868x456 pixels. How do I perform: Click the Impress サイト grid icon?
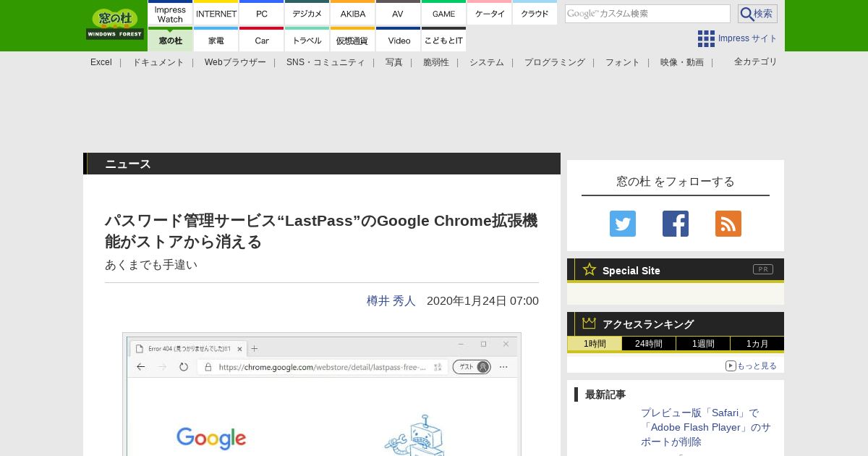[x=706, y=38]
